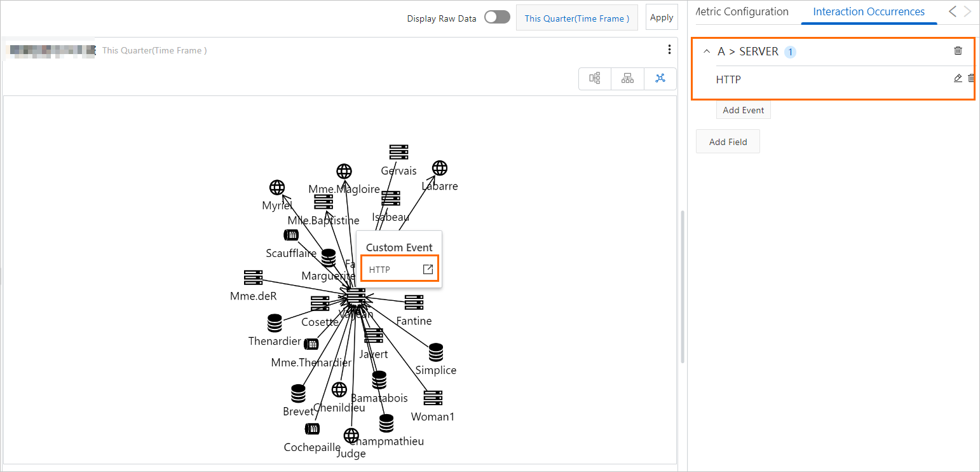Screen dimensions: 980x472
Task: Click the A > SERVER count badge
Action: click(x=790, y=52)
